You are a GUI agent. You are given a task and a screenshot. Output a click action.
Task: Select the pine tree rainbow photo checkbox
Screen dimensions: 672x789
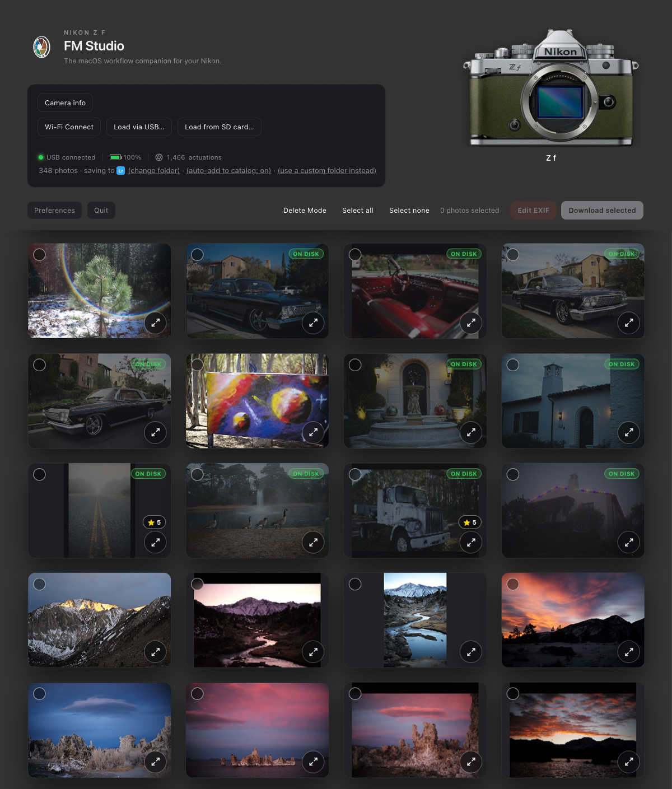coord(39,255)
